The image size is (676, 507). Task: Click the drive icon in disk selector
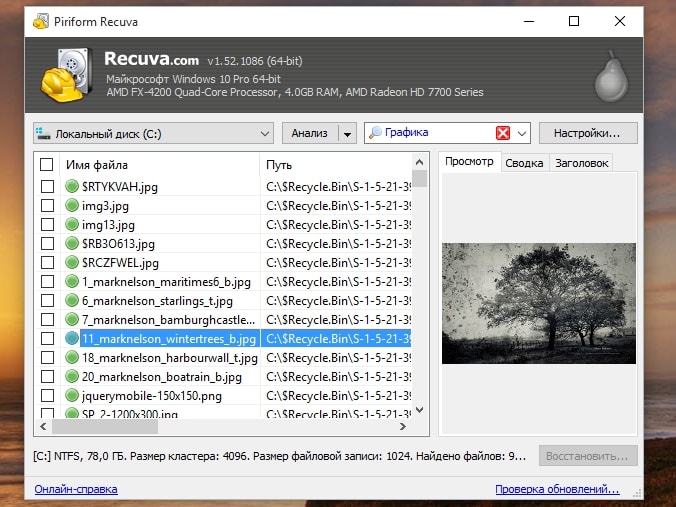43,133
